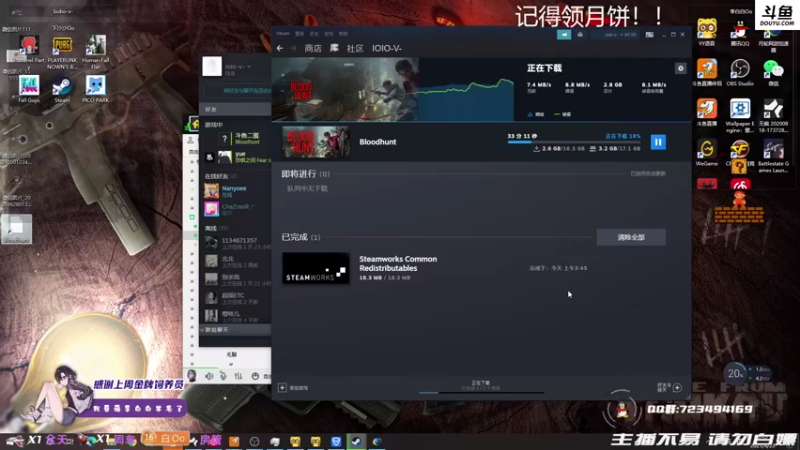Click the network legend below the download graph
Viewport: 800px width, 450px height.
click(x=536, y=114)
